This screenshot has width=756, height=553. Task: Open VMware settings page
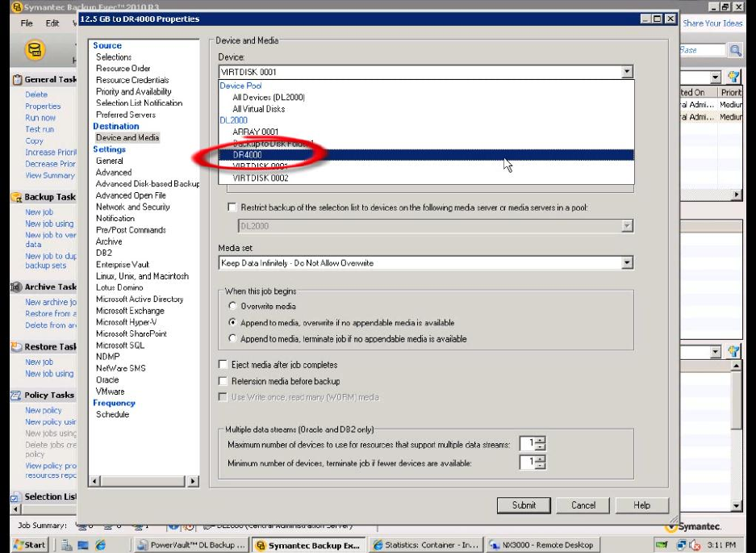(x=110, y=392)
